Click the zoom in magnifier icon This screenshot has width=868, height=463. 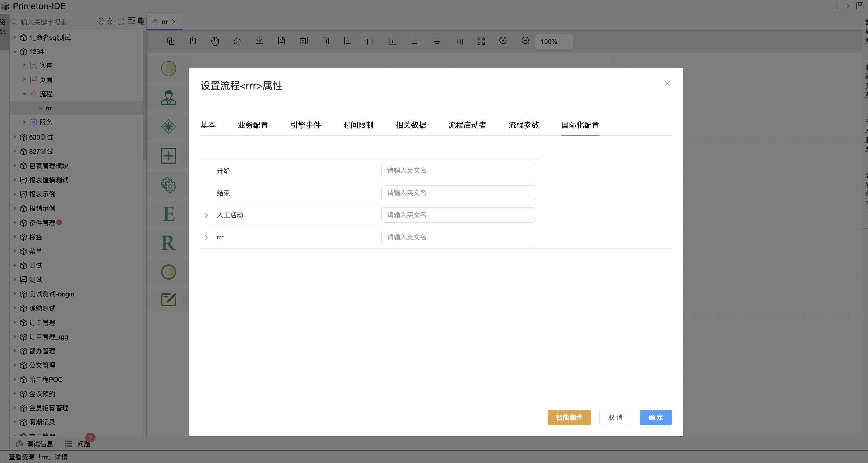click(503, 41)
